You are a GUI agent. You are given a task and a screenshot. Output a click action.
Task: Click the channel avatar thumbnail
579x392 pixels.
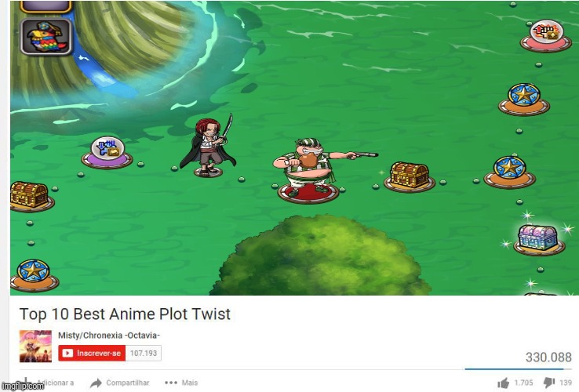coord(35,347)
